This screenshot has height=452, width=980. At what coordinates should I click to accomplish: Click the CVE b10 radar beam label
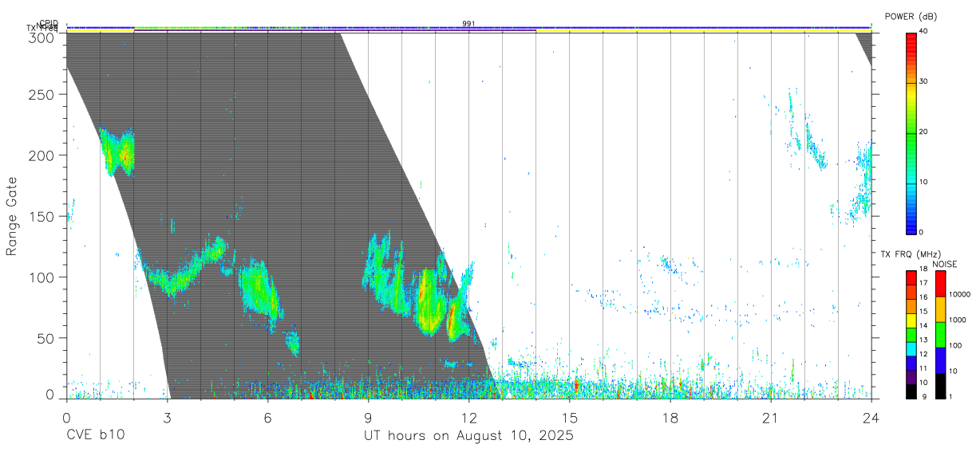click(x=95, y=435)
